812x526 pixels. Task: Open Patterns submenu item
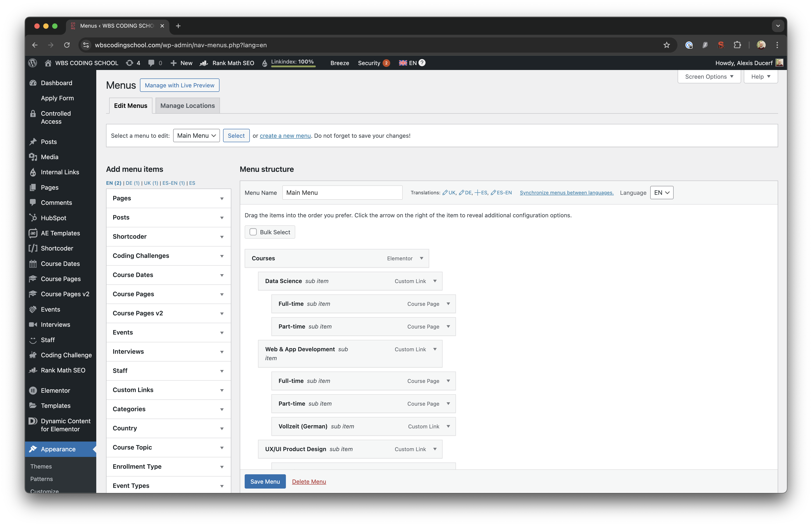click(42, 479)
